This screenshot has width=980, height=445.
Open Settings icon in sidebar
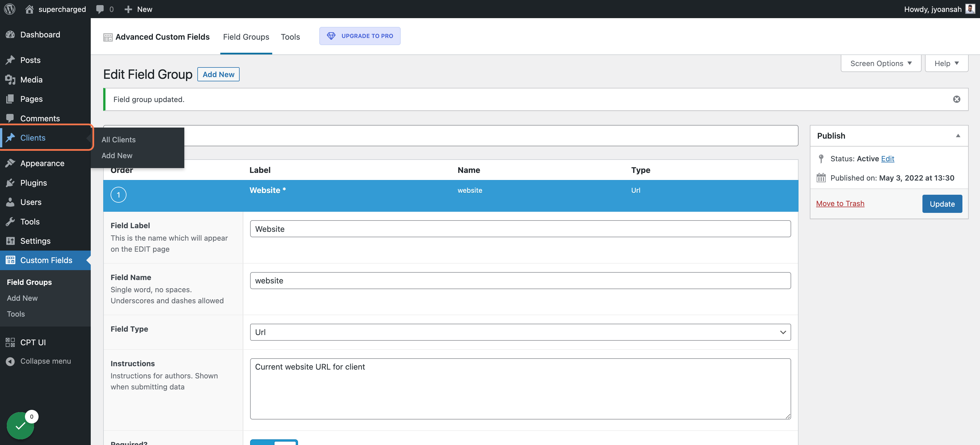pyautogui.click(x=10, y=241)
